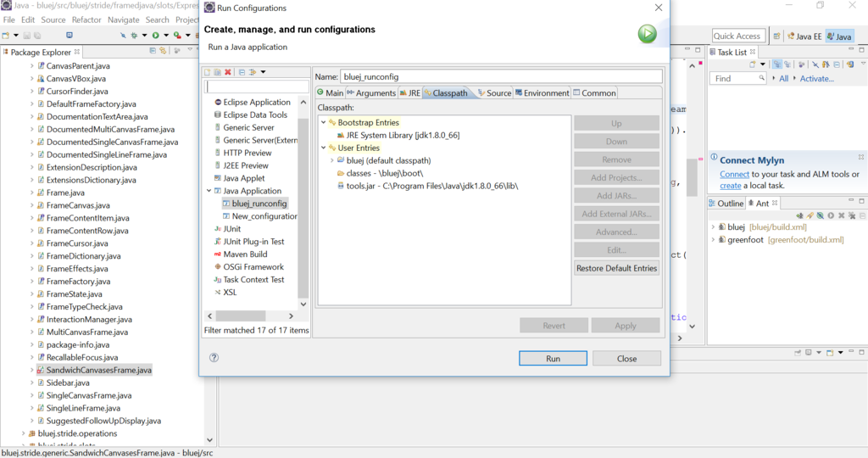Click in the configuration Name field
The image size is (868, 458).
point(501,76)
